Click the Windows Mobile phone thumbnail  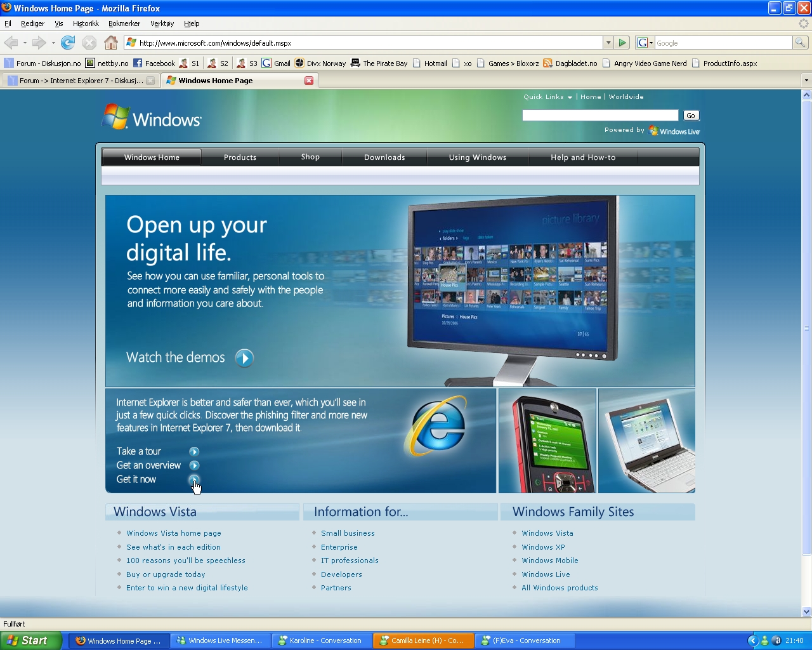(x=547, y=441)
